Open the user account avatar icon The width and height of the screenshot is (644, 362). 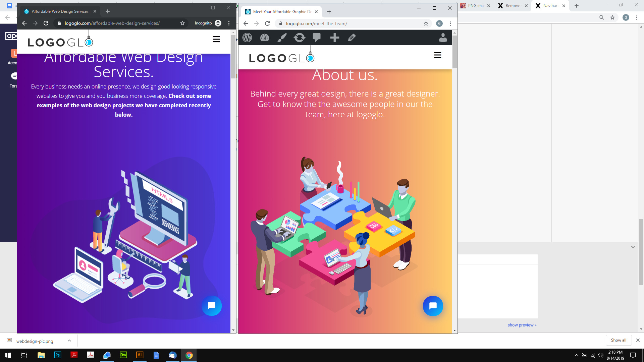point(443,38)
